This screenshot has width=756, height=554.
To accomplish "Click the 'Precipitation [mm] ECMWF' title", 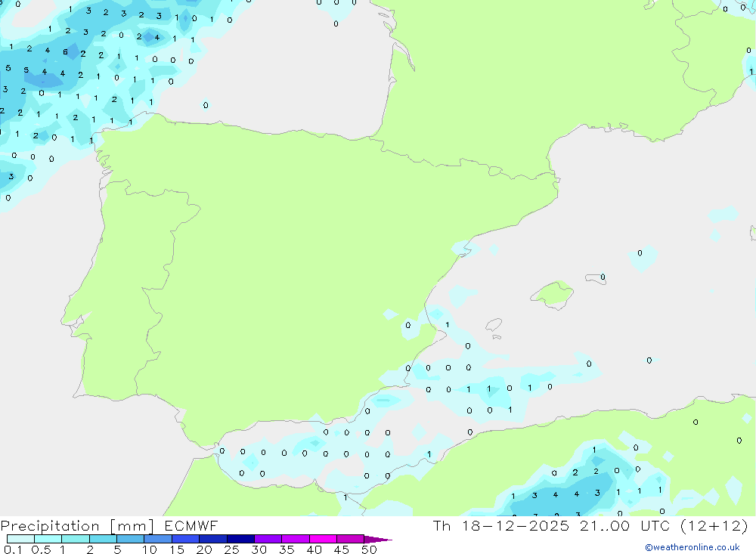I will point(110,525).
